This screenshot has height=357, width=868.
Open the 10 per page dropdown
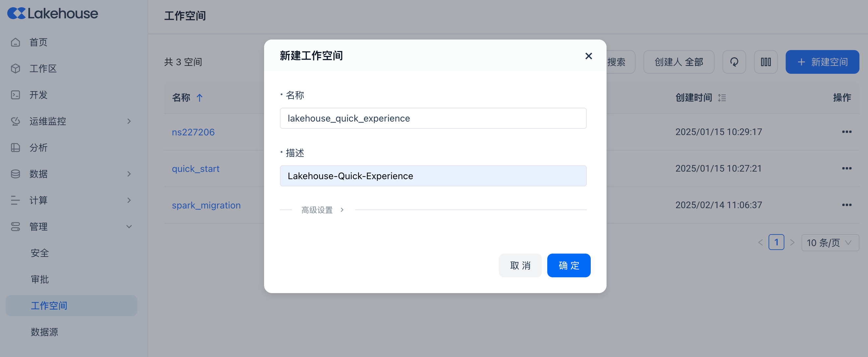pyautogui.click(x=829, y=243)
